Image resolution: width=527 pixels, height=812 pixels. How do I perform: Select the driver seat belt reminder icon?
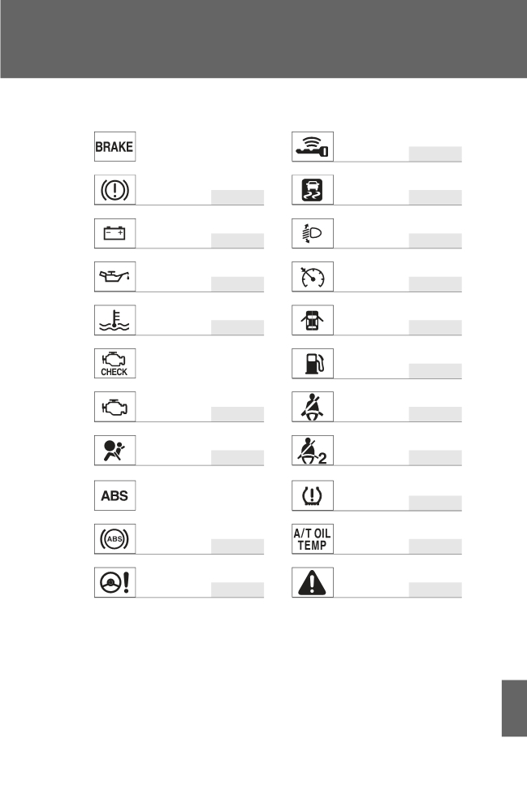[x=313, y=407]
